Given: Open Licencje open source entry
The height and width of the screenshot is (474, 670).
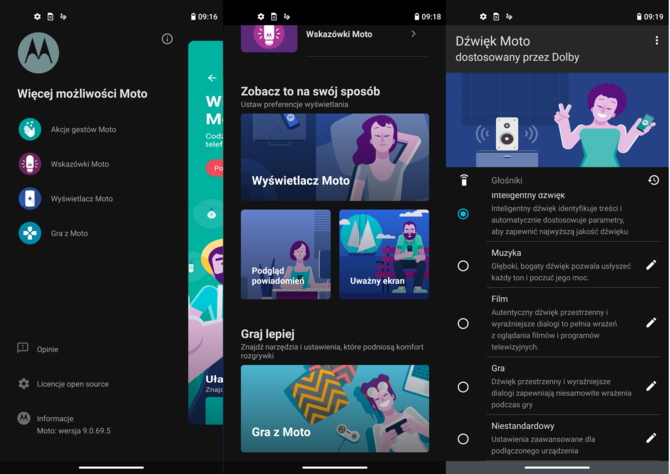Looking at the screenshot, I should [x=73, y=384].
